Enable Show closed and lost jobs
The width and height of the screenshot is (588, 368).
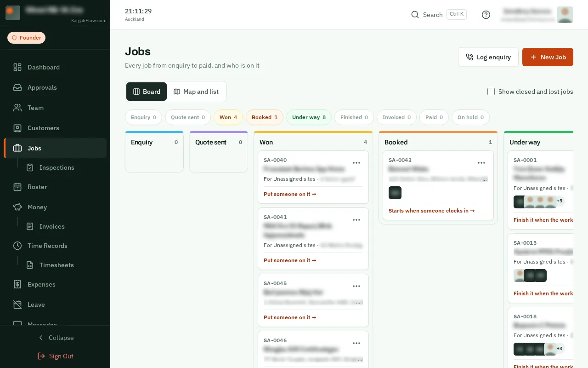point(491,92)
